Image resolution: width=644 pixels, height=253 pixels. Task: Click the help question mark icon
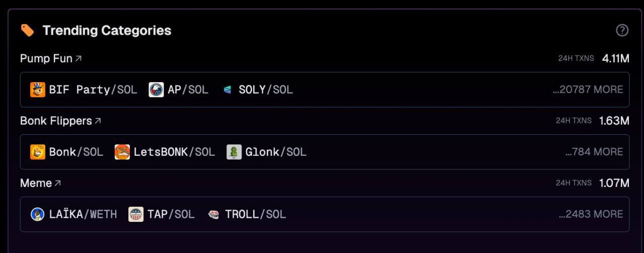(x=622, y=30)
